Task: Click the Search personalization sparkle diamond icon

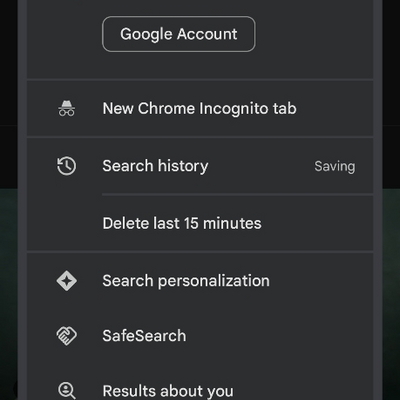Action: pos(67,281)
